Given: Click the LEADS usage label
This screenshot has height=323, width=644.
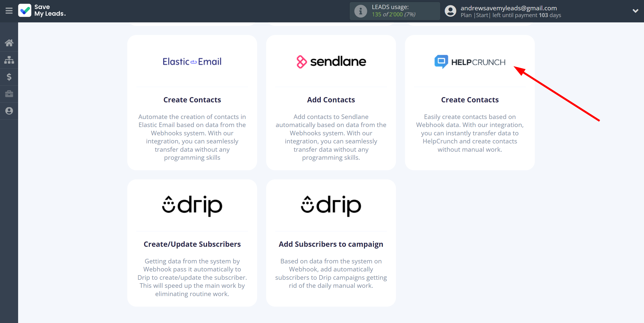Looking at the screenshot, I should coord(390,7).
